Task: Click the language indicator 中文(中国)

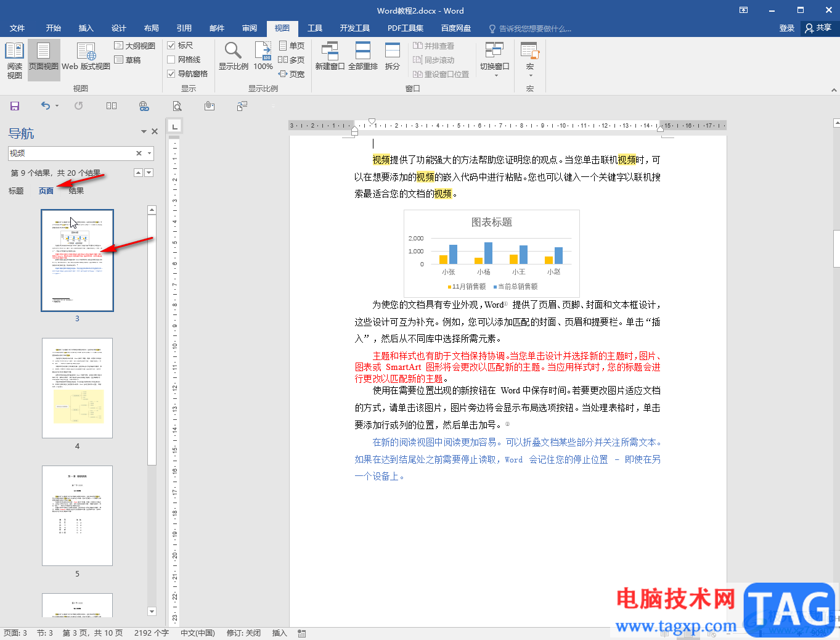Action: [x=198, y=633]
